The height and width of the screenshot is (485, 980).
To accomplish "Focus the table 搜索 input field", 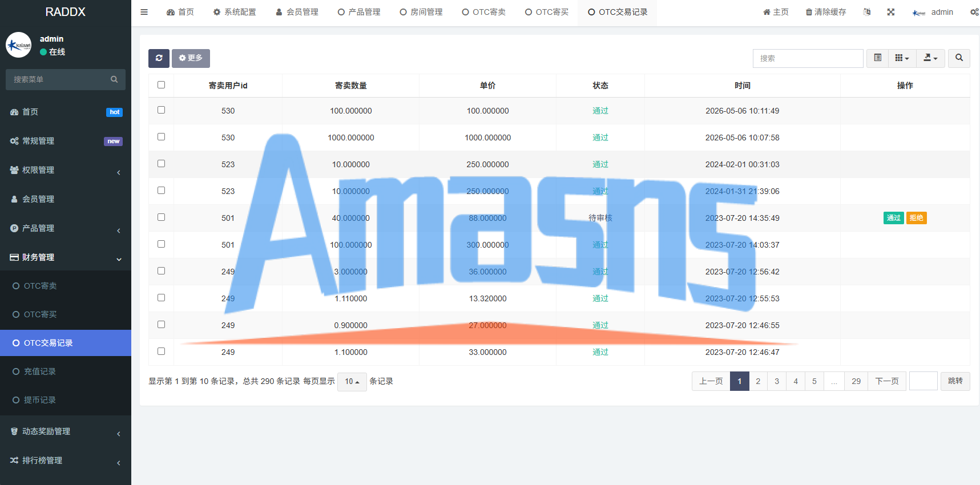I will coord(808,58).
